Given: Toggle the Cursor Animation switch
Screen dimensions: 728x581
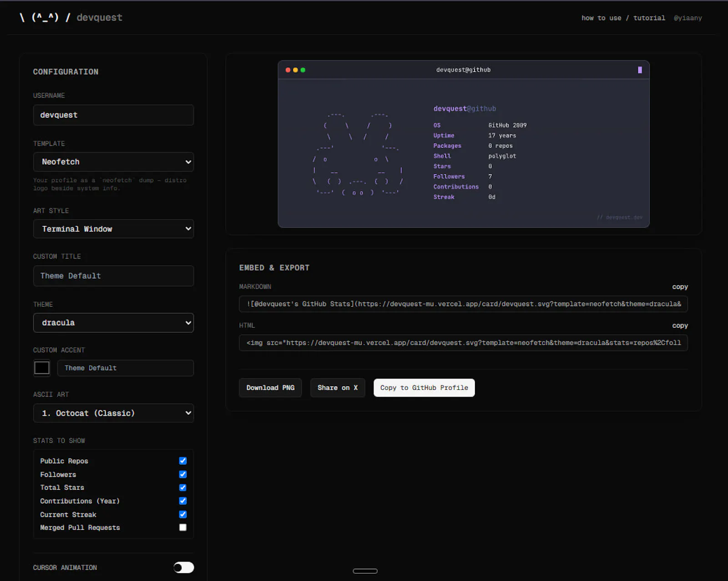Looking at the screenshot, I should 184,567.
